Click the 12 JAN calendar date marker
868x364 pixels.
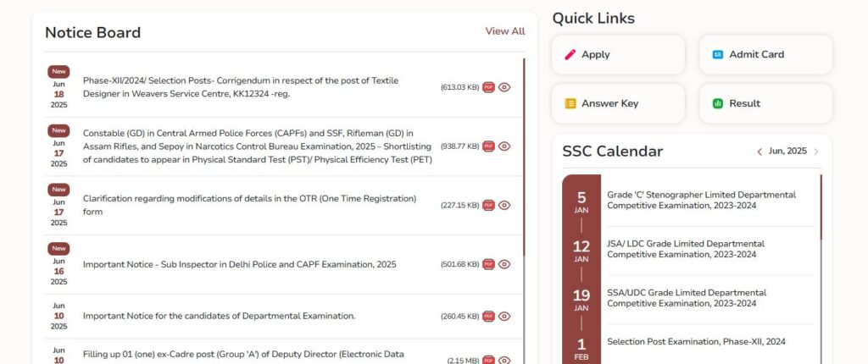point(581,251)
